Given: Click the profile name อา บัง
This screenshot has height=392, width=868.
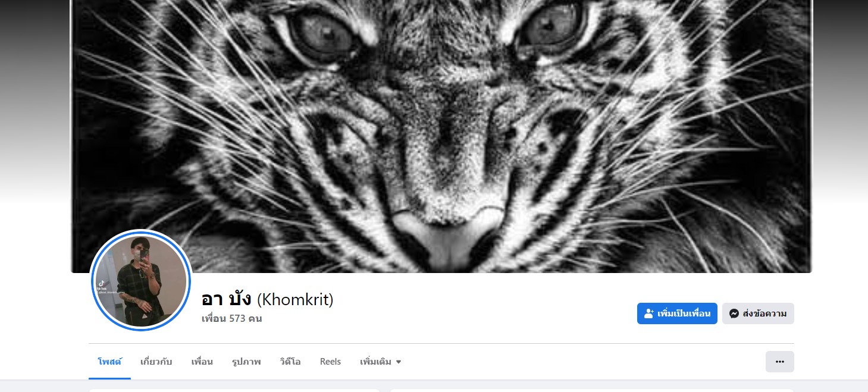Looking at the screenshot, I should pyautogui.click(x=227, y=299).
